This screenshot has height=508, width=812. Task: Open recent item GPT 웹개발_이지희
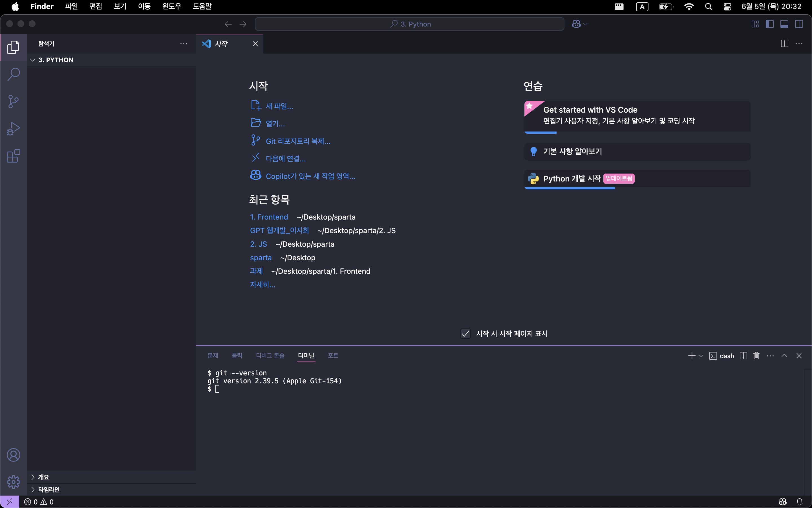point(279,231)
